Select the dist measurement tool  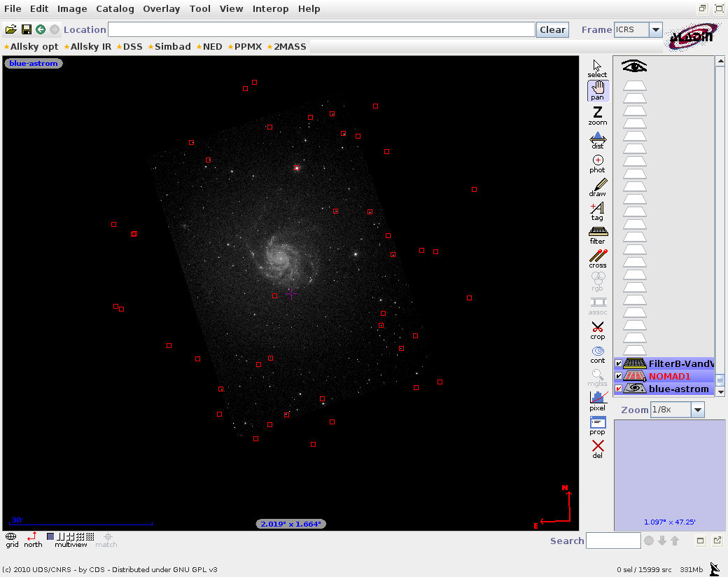[x=597, y=139]
